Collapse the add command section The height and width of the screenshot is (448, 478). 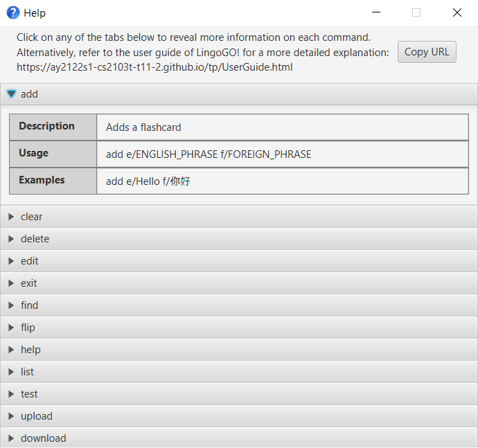coord(11,94)
